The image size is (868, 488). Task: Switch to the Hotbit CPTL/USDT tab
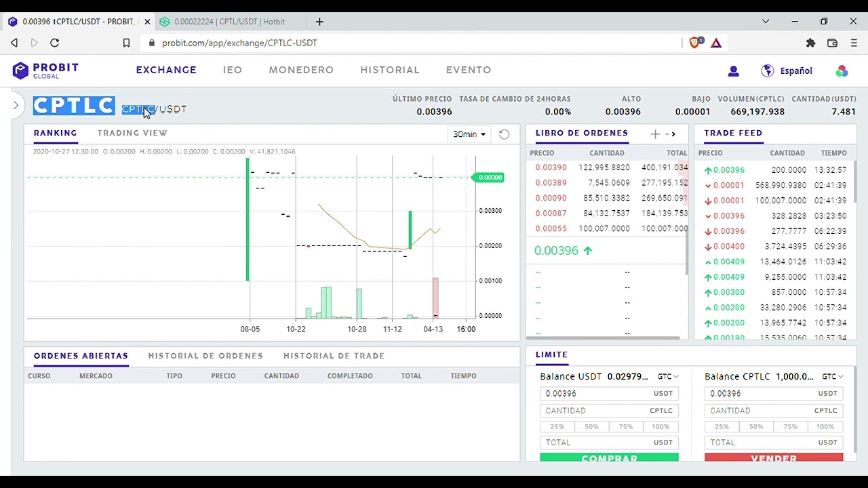(x=231, y=22)
